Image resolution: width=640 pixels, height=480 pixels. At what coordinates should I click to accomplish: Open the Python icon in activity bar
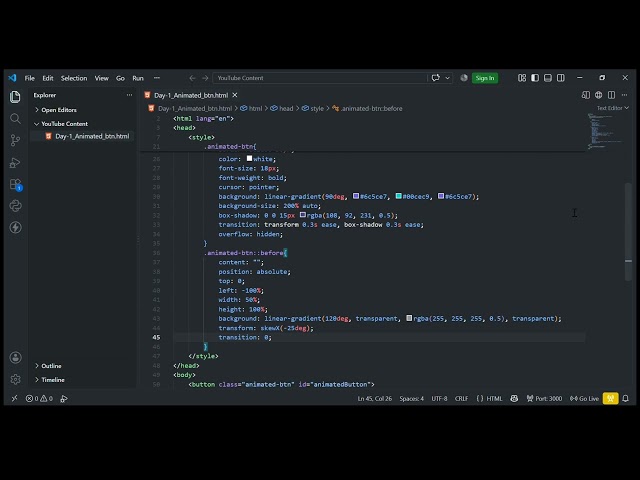(x=15, y=206)
